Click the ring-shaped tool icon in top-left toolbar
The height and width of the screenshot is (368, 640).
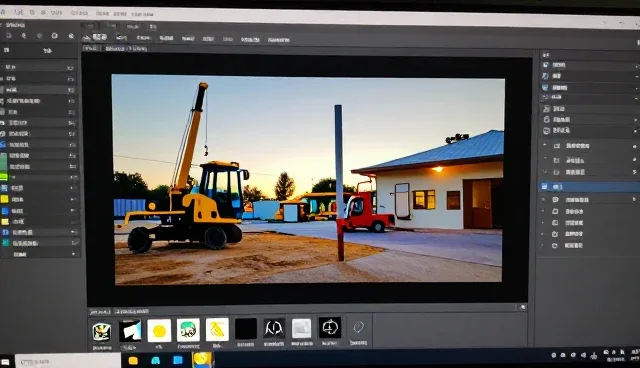click(54, 36)
